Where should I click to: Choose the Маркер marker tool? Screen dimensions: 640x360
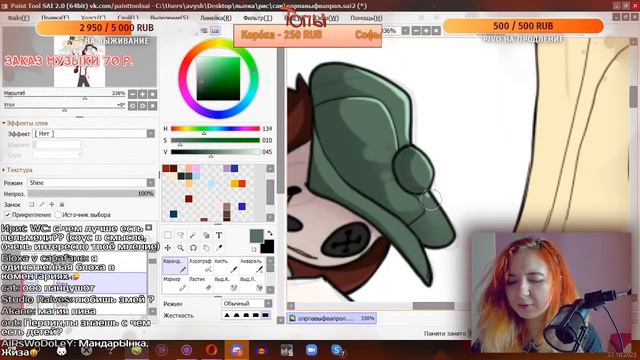[x=175, y=284]
